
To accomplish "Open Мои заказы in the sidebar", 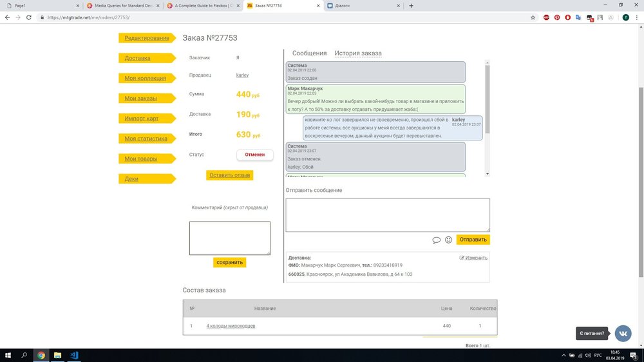I will [x=140, y=99].
